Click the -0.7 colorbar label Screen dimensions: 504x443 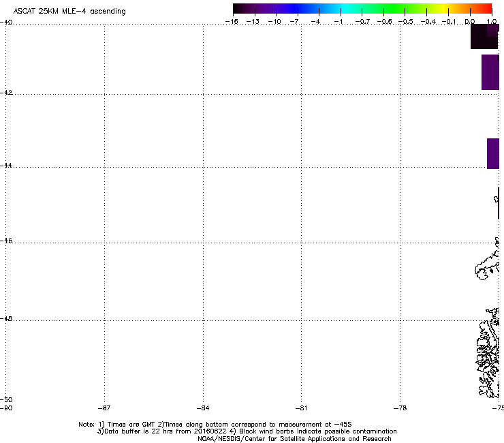click(362, 22)
